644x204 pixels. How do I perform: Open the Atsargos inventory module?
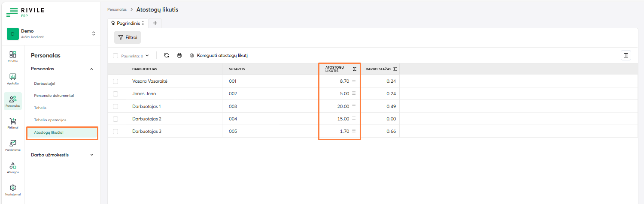click(x=13, y=168)
